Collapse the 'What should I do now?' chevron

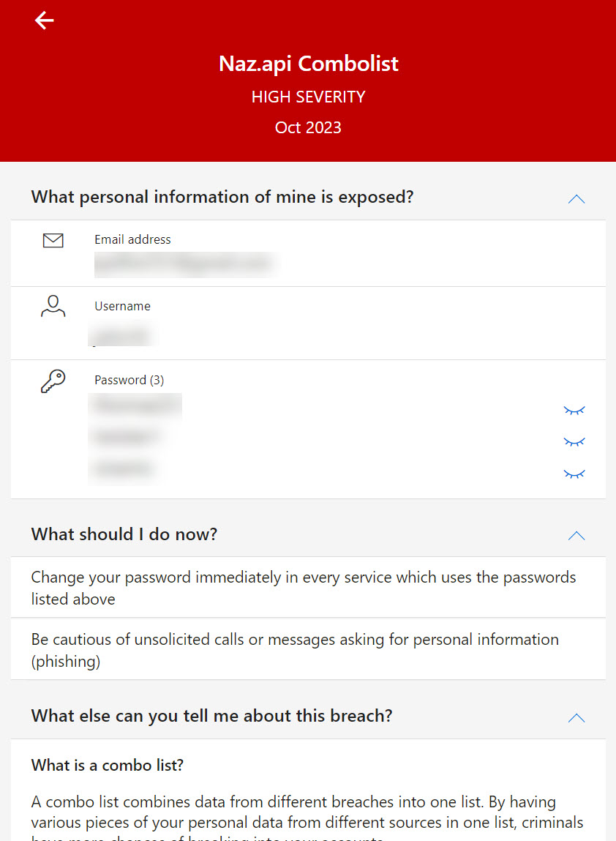tap(576, 536)
